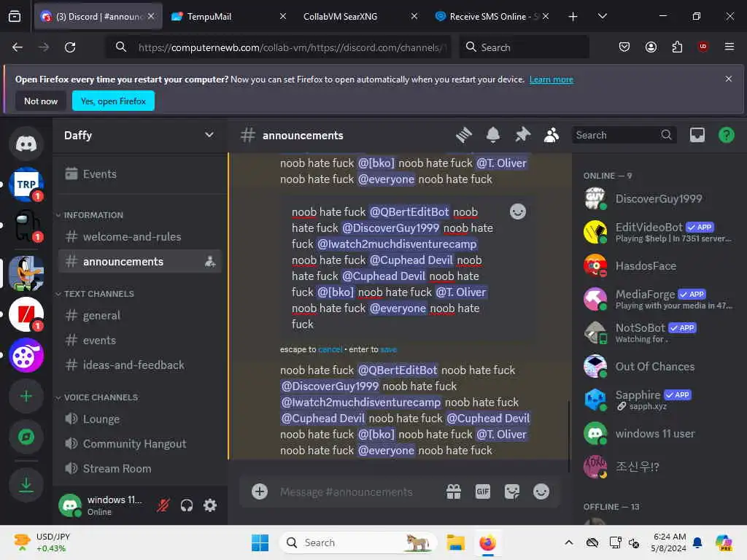
Task: Open Discord help question mark icon
Action: pos(726,135)
